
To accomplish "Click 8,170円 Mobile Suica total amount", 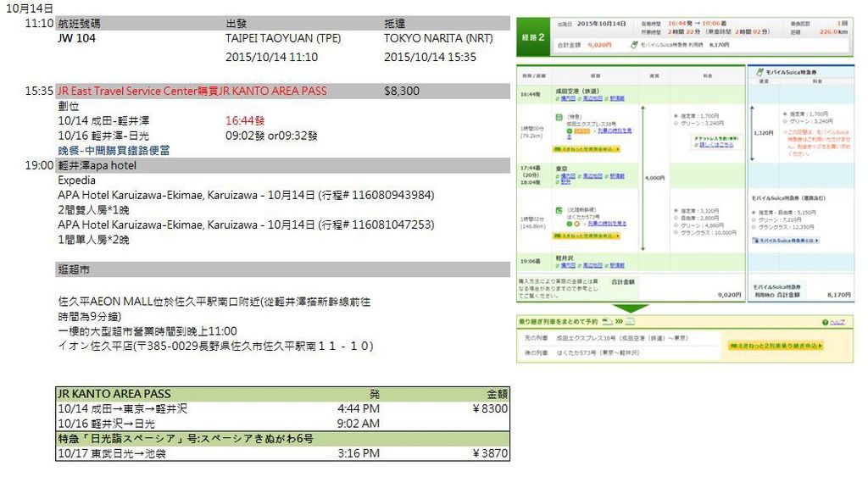I will click(x=838, y=295).
